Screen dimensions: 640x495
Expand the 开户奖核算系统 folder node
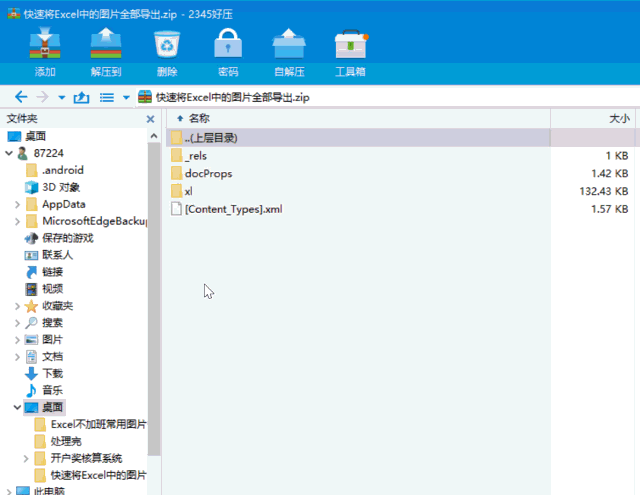click(26, 459)
